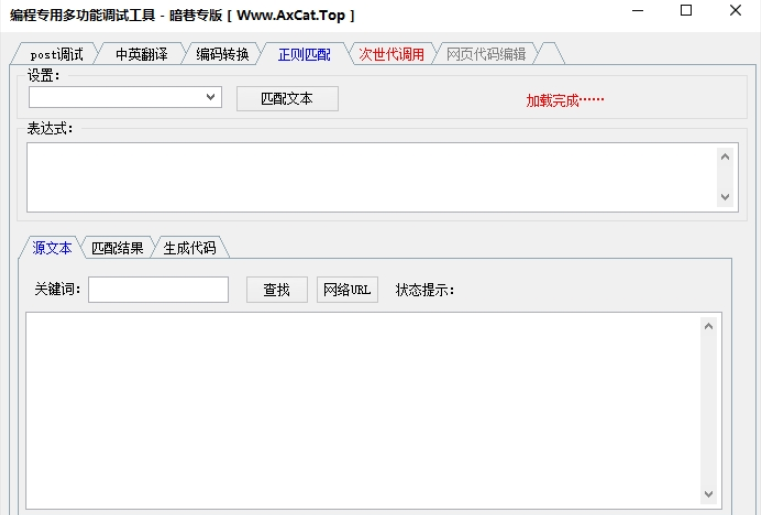Focus the 关键词 input field
761x515 pixels.
[158, 290]
